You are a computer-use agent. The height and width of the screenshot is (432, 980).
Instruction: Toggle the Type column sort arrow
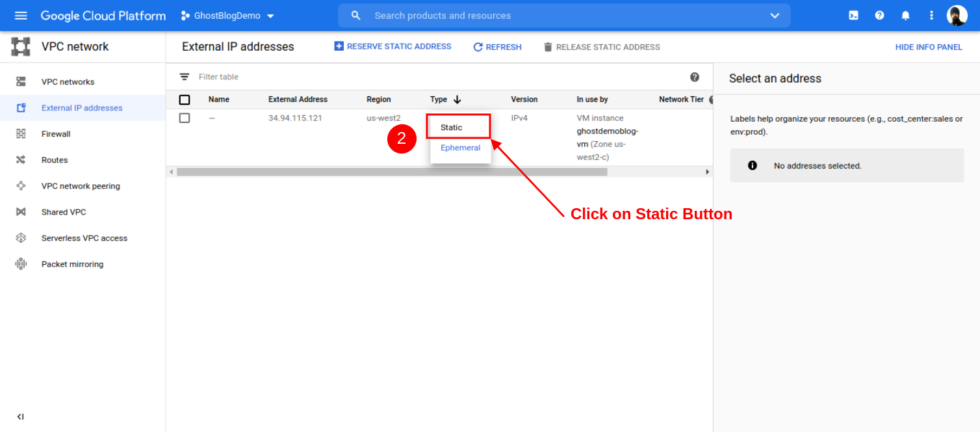pyautogui.click(x=458, y=99)
